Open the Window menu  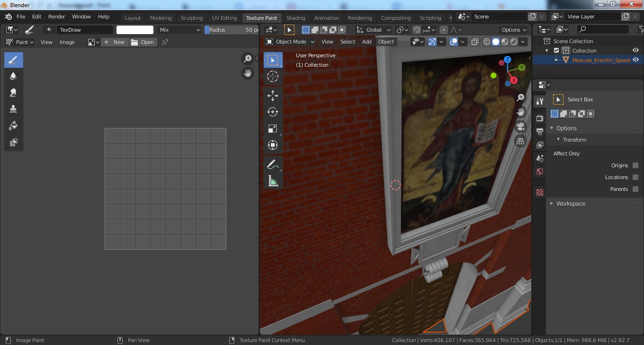(x=81, y=17)
